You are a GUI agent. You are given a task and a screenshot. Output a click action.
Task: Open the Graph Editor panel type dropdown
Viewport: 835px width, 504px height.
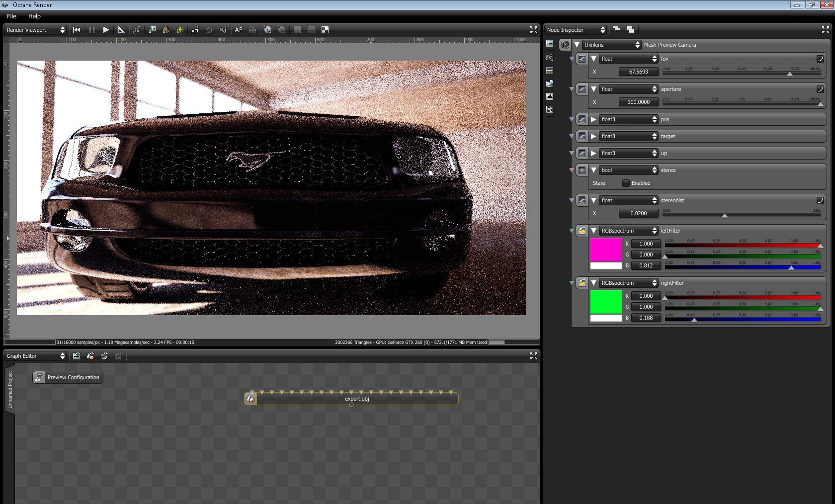click(x=35, y=356)
